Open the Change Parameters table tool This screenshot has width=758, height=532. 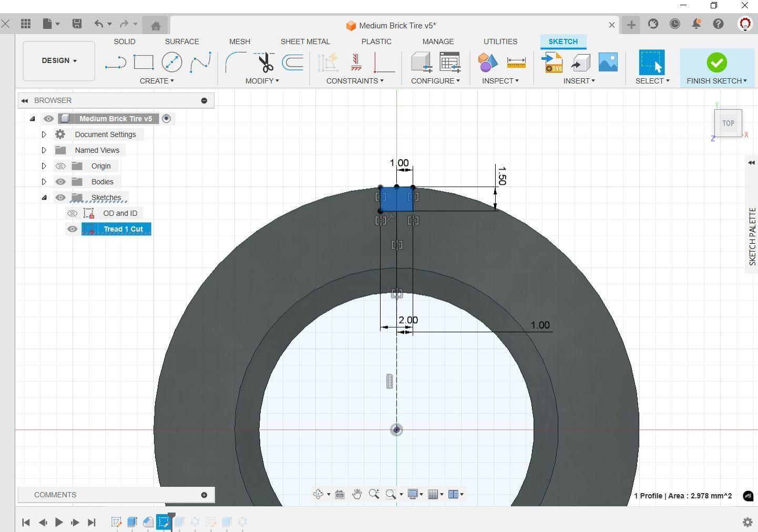(x=450, y=62)
